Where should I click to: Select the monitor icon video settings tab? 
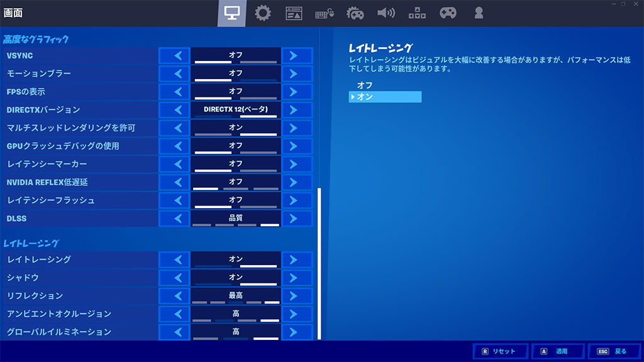[x=231, y=13]
